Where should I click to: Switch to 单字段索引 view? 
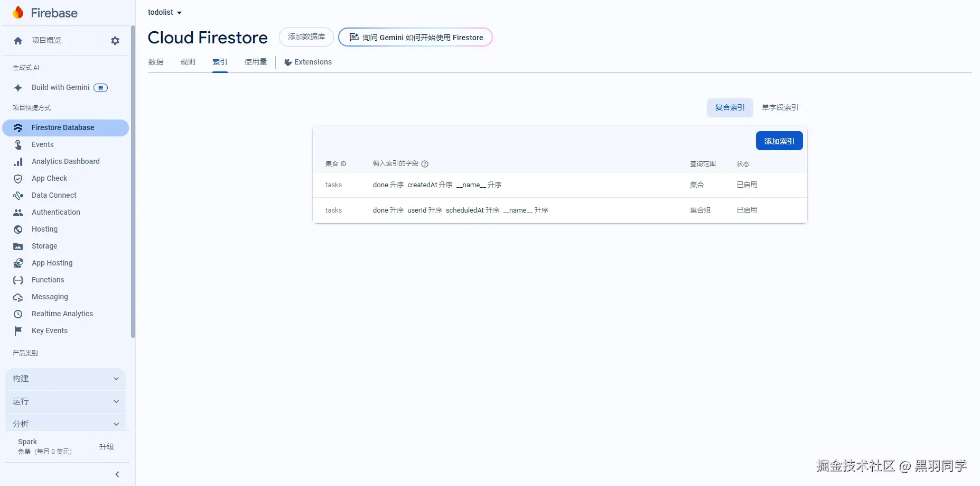780,107
